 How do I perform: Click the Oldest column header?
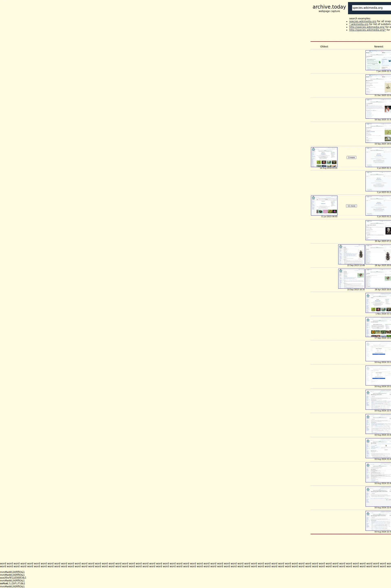(324, 47)
